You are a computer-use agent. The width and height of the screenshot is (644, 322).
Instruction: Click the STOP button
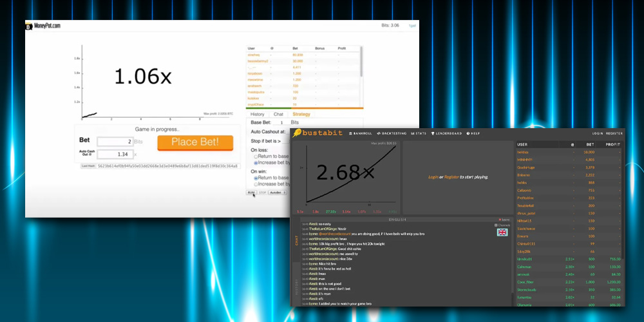(263, 192)
